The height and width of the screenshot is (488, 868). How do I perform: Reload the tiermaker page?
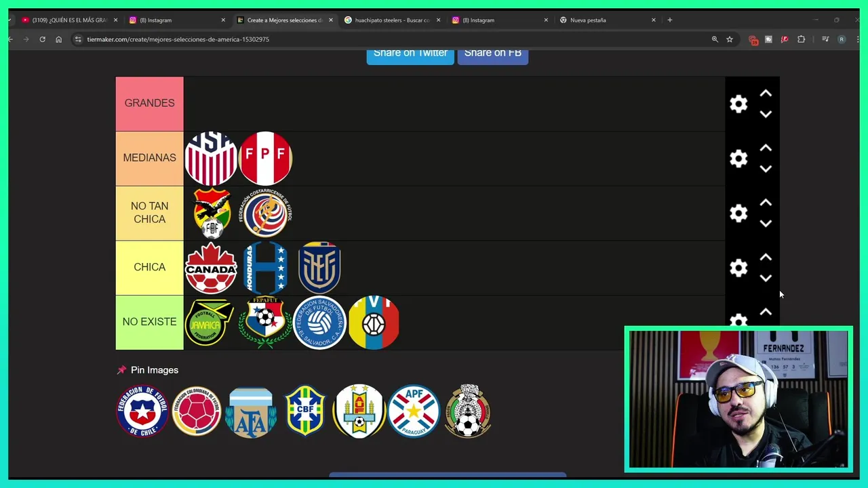[x=42, y=39]
